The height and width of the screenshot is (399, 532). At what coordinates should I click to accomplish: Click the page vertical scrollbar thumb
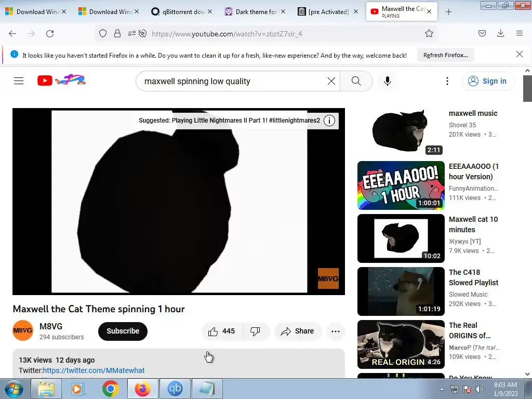pyautogui.click(x=527, y=88)
